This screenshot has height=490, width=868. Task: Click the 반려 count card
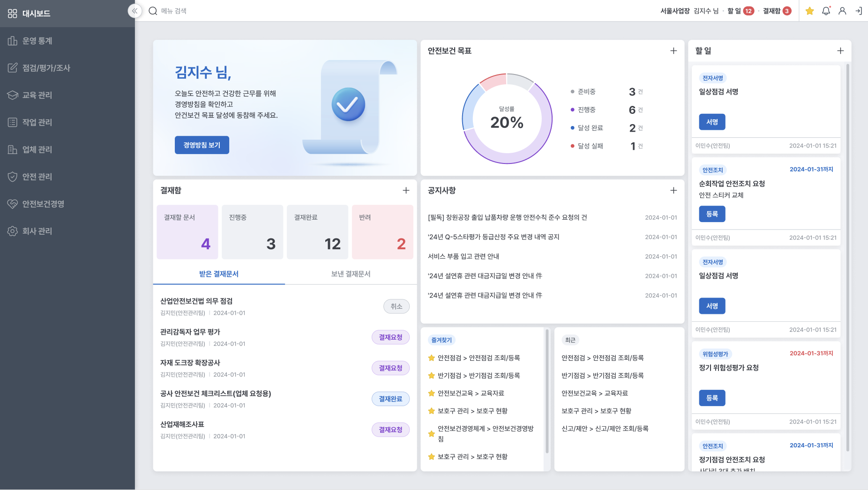[382, 232]
